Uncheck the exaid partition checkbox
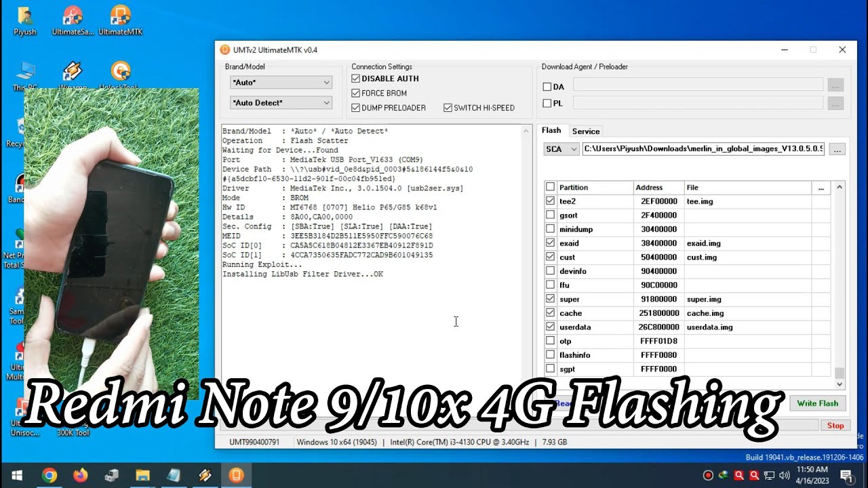The image size is (868, 488). click(550, 243)
